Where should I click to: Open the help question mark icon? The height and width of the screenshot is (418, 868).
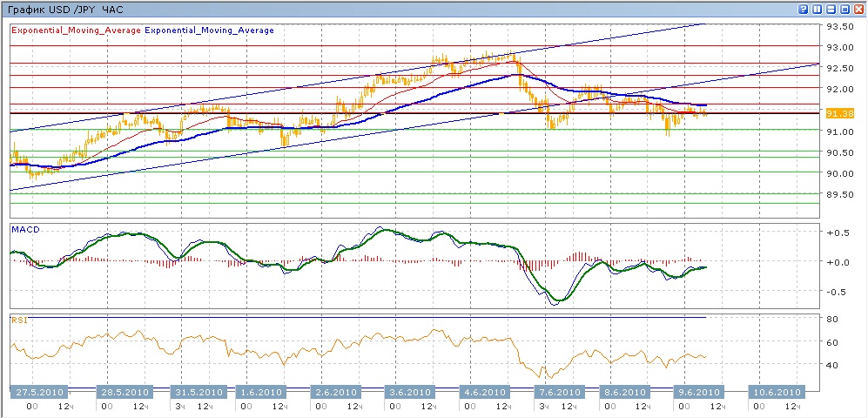pos(803,9)
